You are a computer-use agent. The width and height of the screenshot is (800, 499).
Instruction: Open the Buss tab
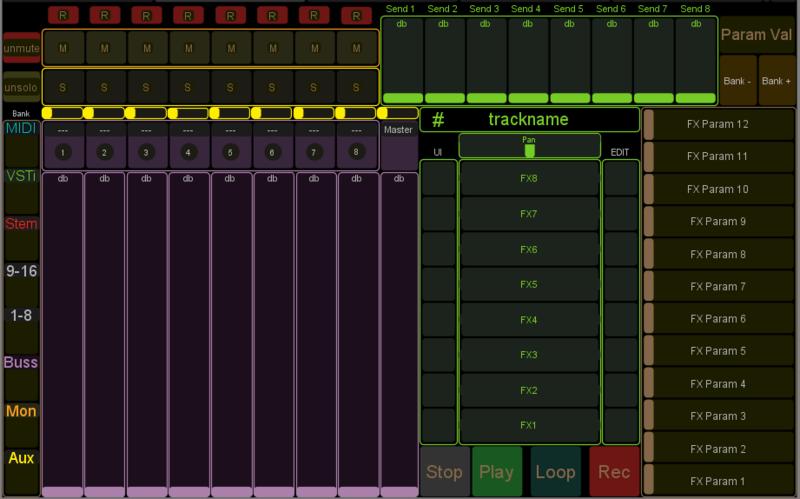tap(21, 377)
